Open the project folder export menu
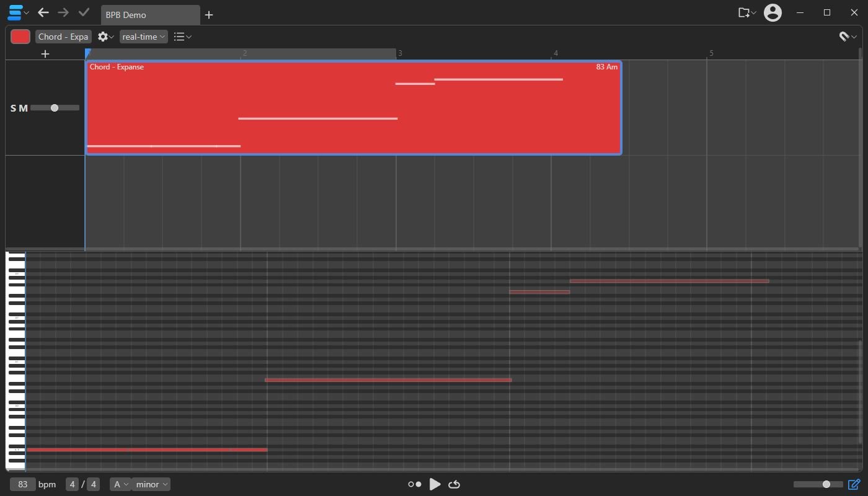The height and width of the screenshot is (496, 868). (x=747, y=12)
